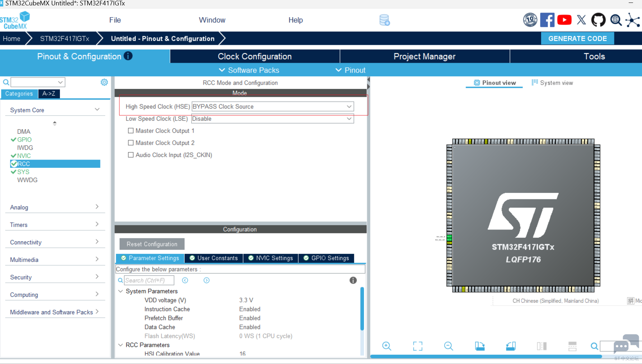The height and width of the screenshot is (364, 642).
Task: Open the Low Speed Clock (LSE) dropdown
Action: [x=273, y=119]
